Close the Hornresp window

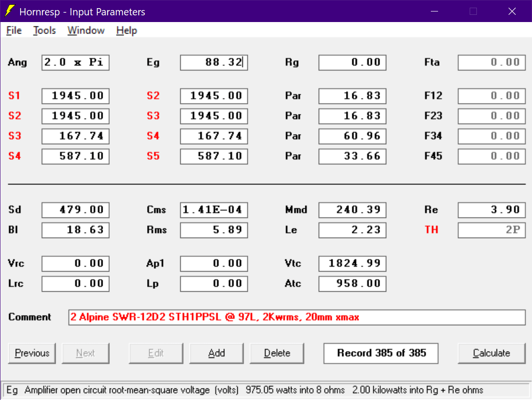(512, 11)
